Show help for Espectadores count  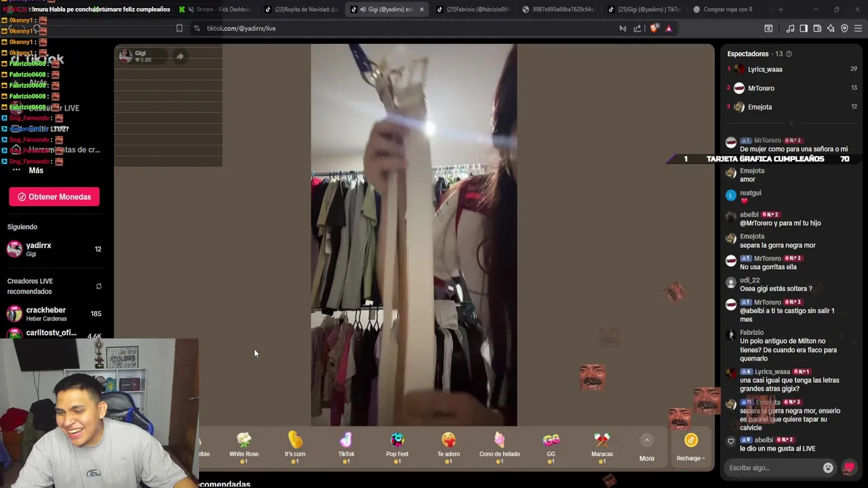click(789, 54)
